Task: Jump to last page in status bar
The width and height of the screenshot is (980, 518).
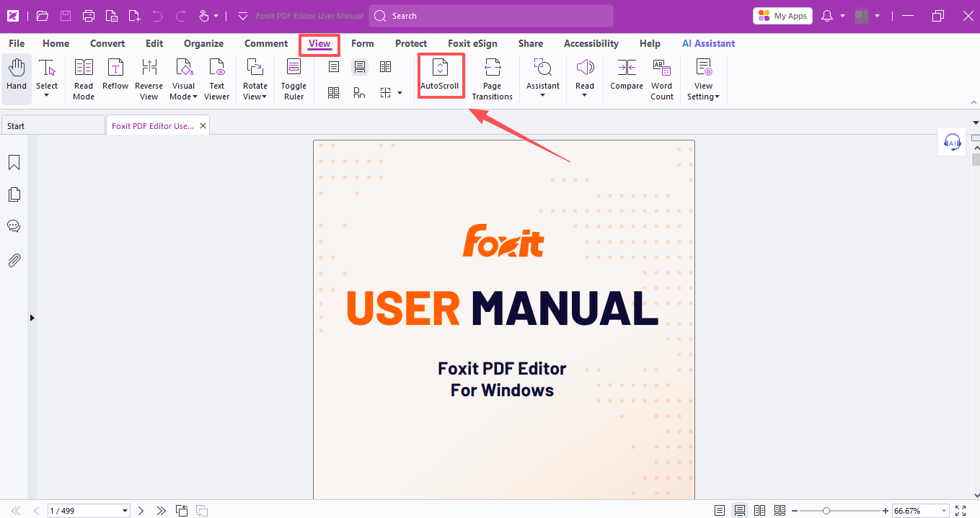Action: 162,511
